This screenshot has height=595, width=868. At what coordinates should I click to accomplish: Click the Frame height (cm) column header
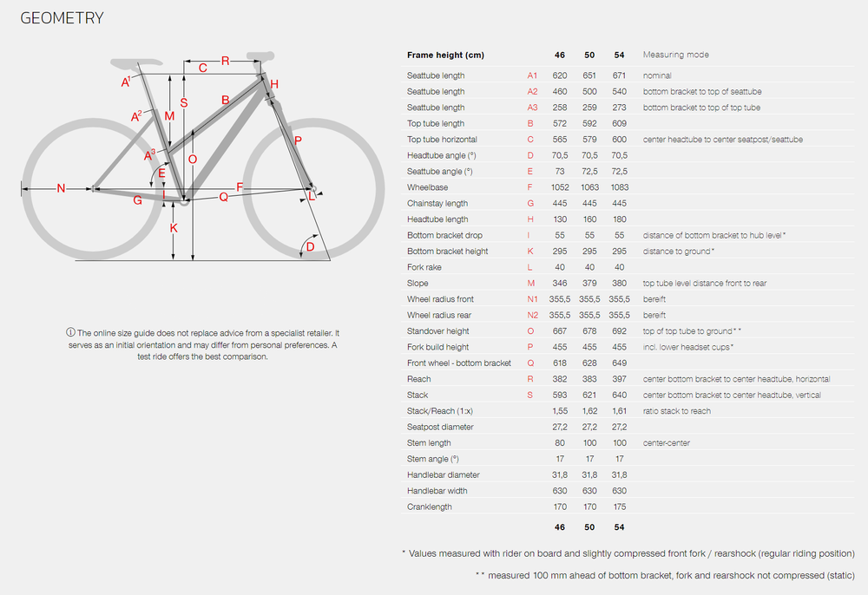[x=445, y=55]
